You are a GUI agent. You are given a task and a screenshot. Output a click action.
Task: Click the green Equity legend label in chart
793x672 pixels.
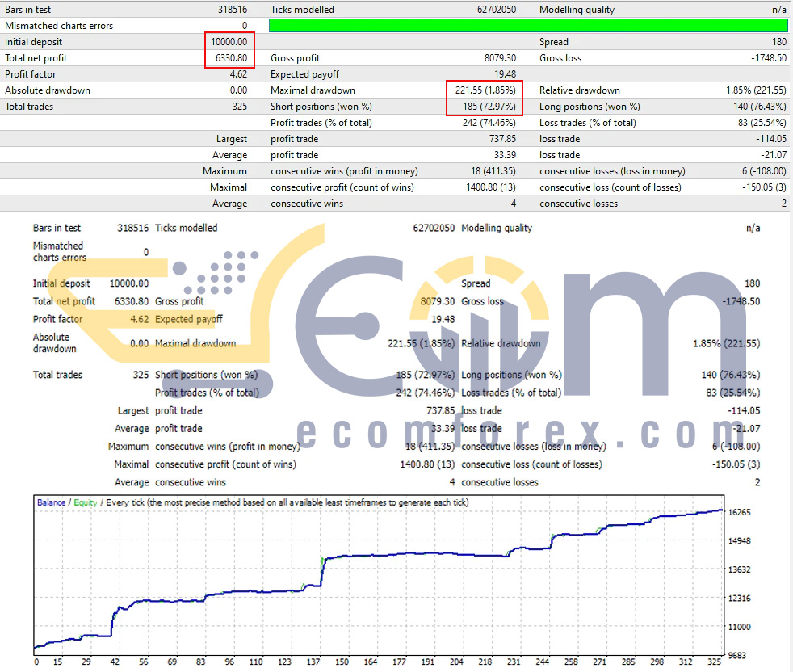tap(85, 502)
